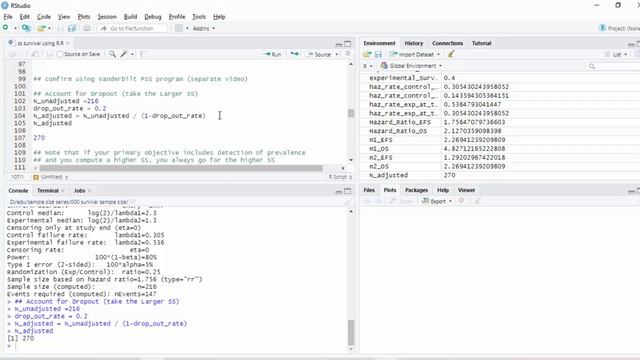The width and height of the screenshot is (640, 360).
Task: Click the New File icon
Action: pyautogui.click(x=6, y=28)
